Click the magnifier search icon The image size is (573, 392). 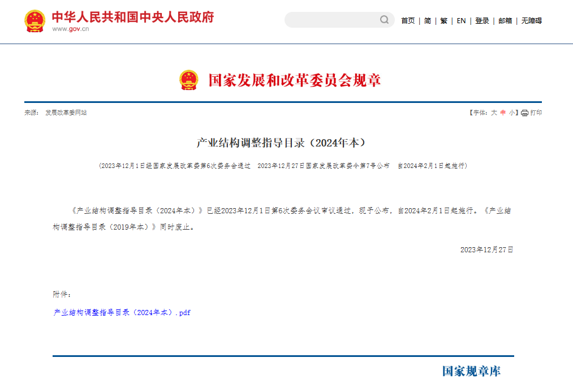[384, 20]
